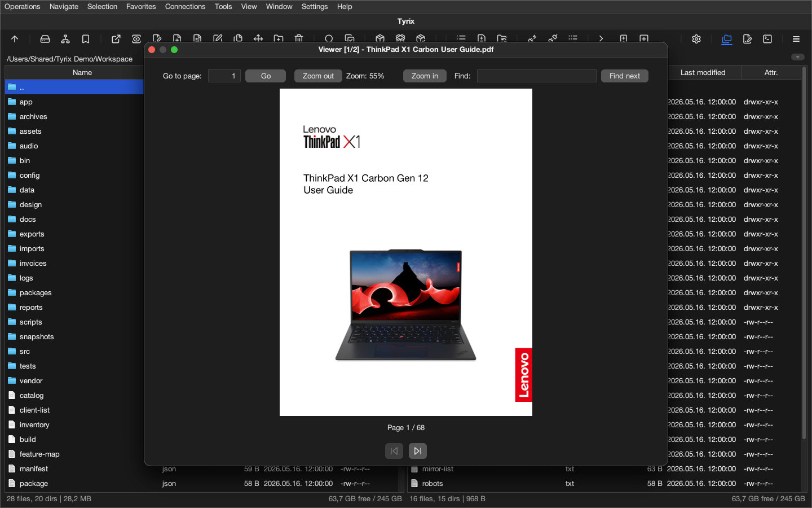
Task: Click the PDF cover page in Viewer
Action: [406, 252]
